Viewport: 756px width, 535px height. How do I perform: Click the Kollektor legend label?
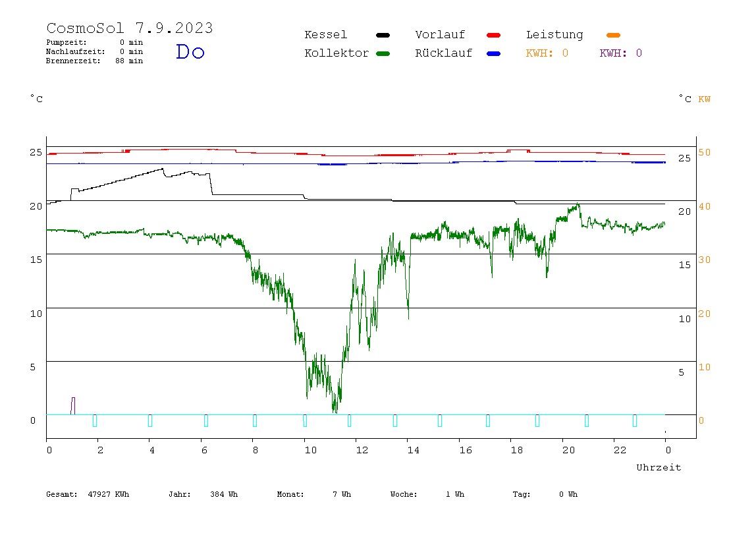[337, 53]
